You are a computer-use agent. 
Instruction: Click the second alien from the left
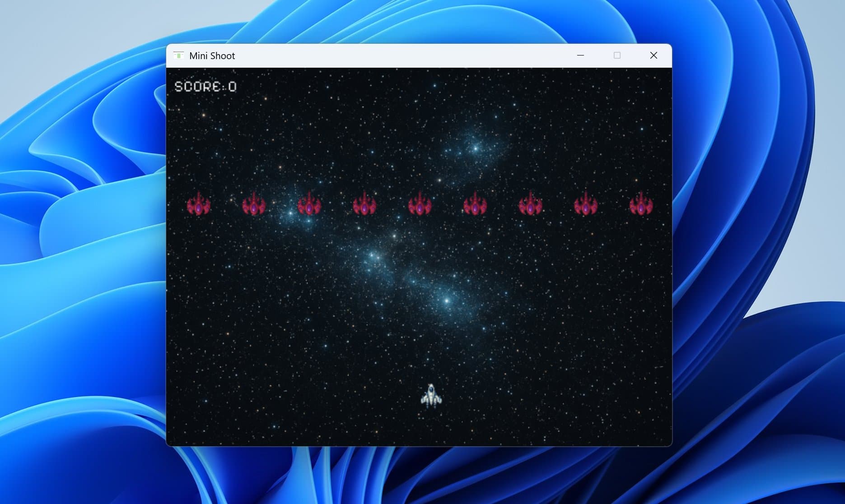click(x=255, y=205)
